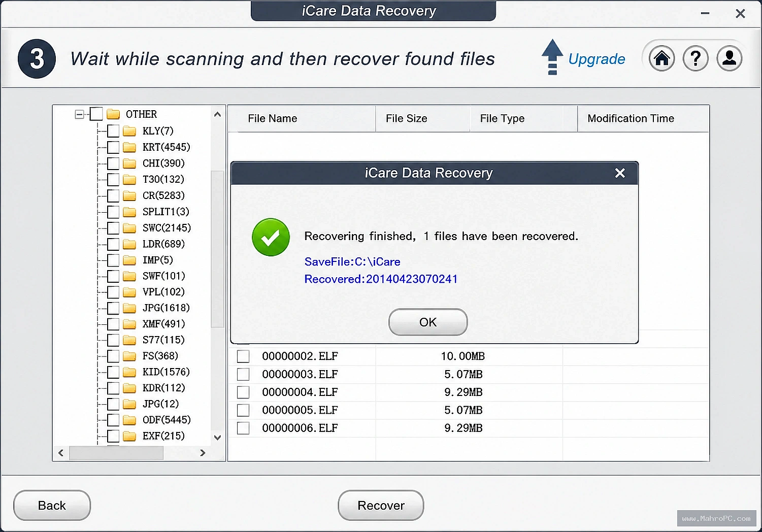Collapse the OTHER tree node
Viewport: 762px width, 532px height.
coord(79,114)
